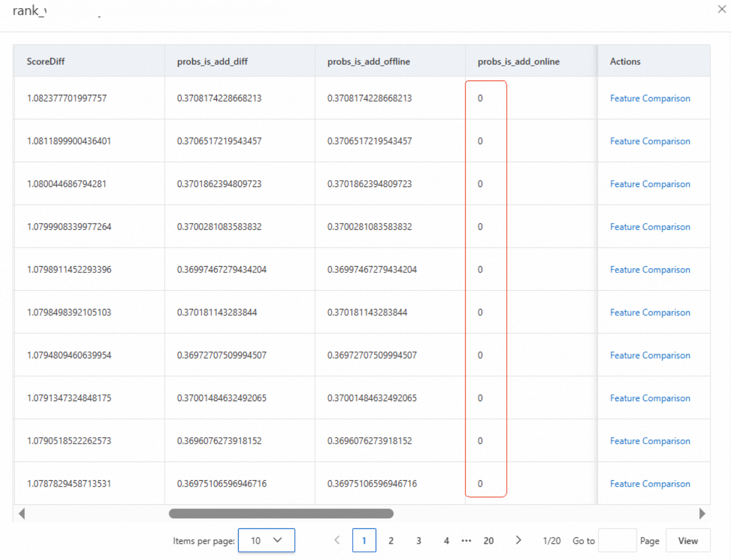Click probs_is_add_diff value 0.36975106596946716
This screenshot has height=560, width=731.
[x=222, y=483]
